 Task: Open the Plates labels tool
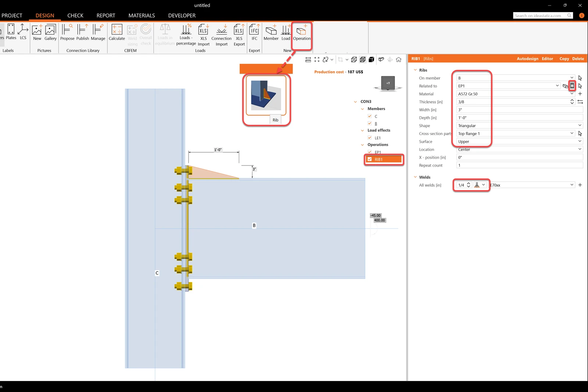point(11,32)
